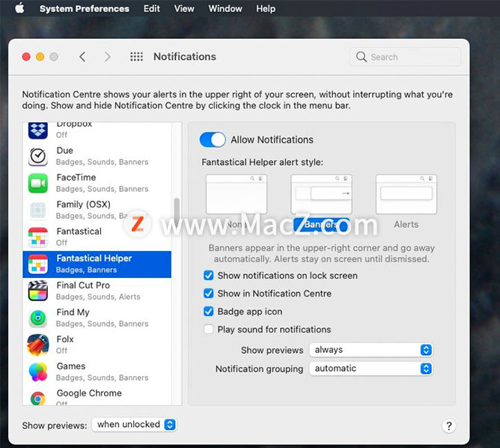Image resolution: width=500 pixels, height=448 pixels.
Task: Select the 'Find My' list row text
Action: pos(73,312)
